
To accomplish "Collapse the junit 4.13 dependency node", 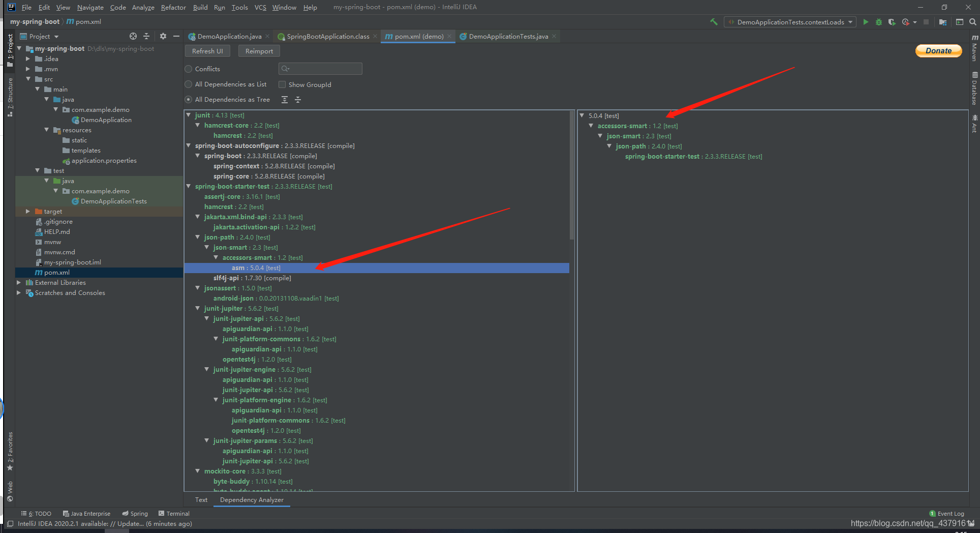I will tap(189, 115).
